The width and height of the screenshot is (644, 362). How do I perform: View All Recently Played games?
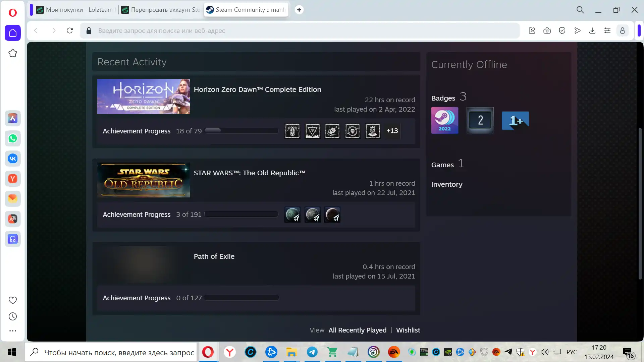pyautogui.click(x=358, y=330)
